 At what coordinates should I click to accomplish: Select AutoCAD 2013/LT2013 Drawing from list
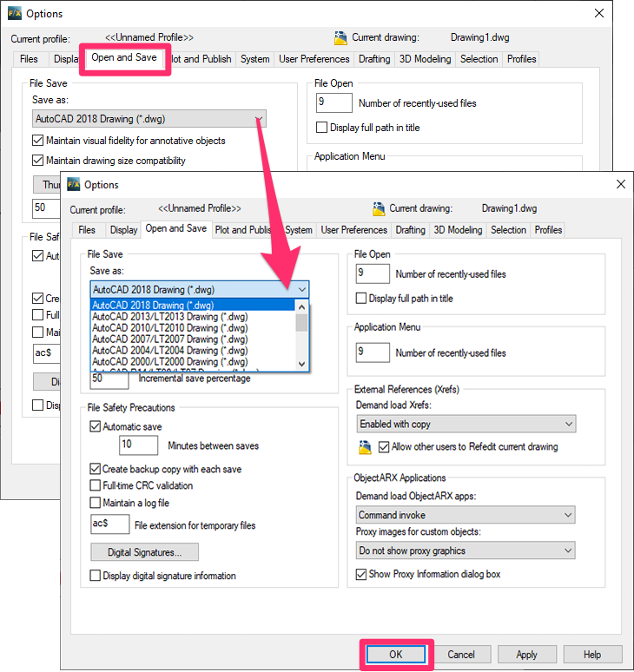coord(194,317)
